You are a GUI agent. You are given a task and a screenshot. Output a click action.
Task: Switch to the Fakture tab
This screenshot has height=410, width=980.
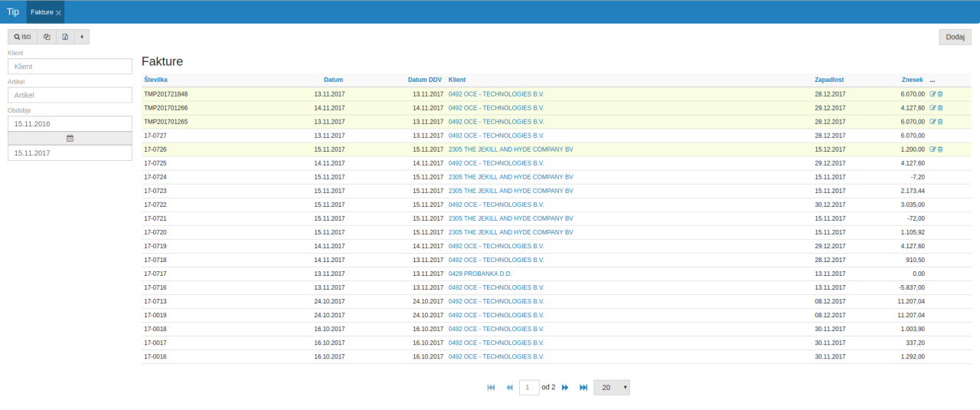coord(41,12)
